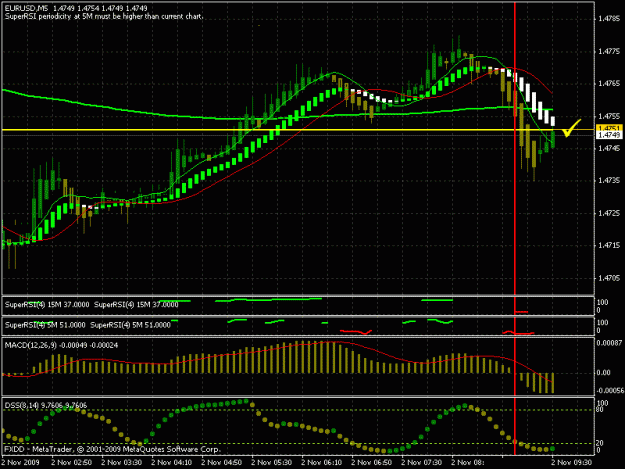This screenshot has width=625, height=469.
Task: Click the white 1.4749 current price tag
Action: 609,135
